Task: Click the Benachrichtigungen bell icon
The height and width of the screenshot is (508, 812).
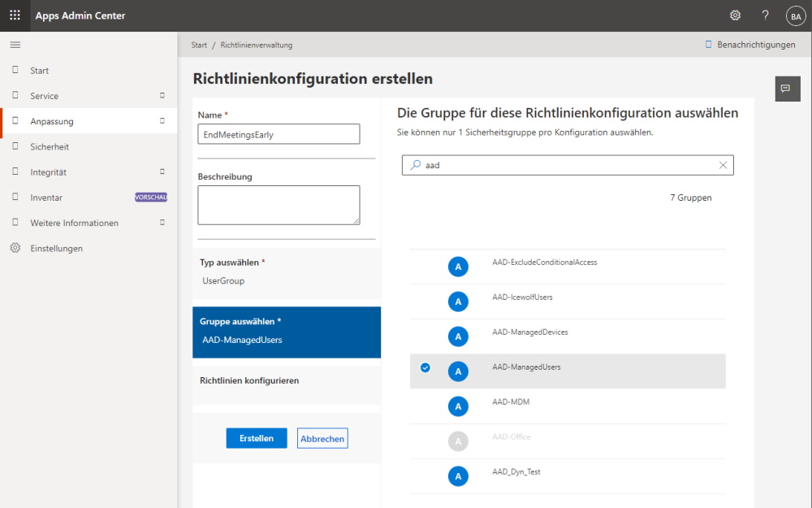Action: (x=708, y=45)
